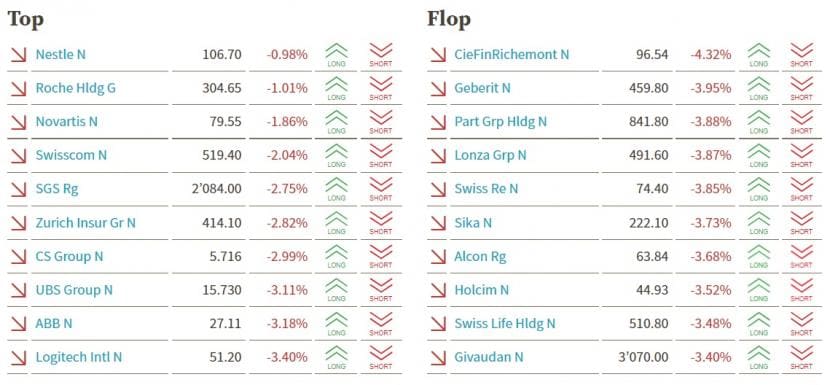The width and height of the screenshot is (830, 385).
Task: Choose the SHORT icon next to SGS Rg
Action: coord(381,189)
